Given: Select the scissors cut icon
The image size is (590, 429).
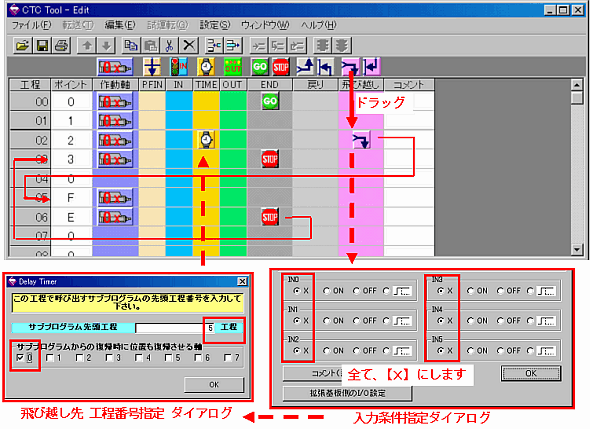Looking at the screenshot, I should (x=169, y=46).
